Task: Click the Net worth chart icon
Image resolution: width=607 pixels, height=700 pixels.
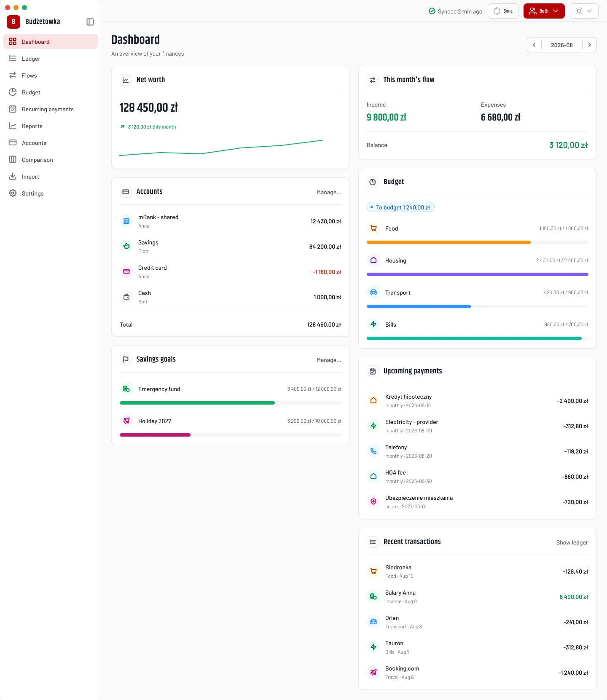Action: point(126,80)
